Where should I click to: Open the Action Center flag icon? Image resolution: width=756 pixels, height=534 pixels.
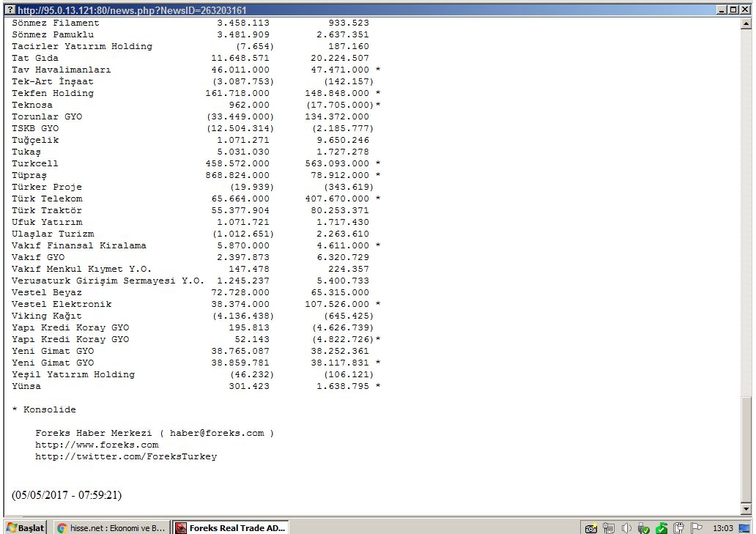696,528
